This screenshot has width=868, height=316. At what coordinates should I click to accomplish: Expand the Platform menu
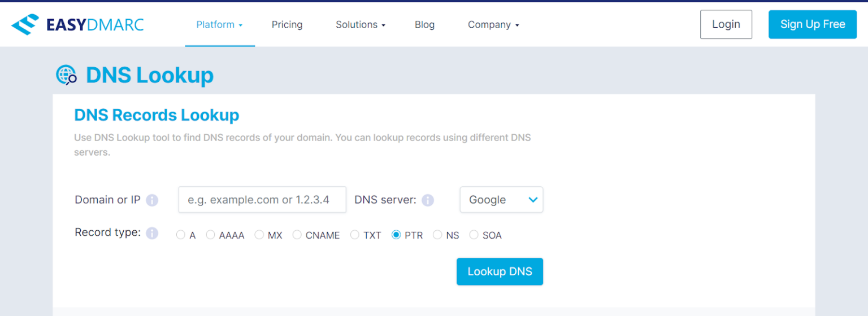pos(219,25)
